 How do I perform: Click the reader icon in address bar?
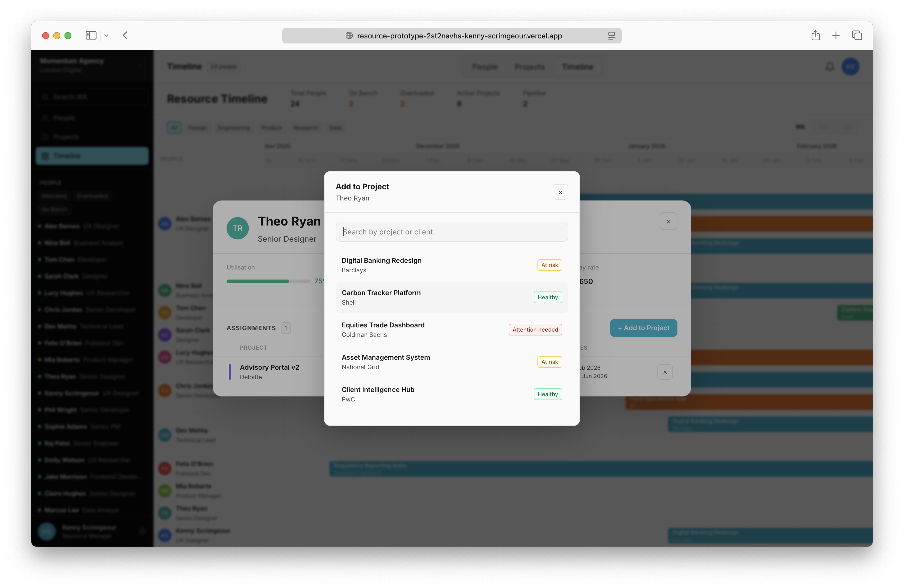coord(611,36)
